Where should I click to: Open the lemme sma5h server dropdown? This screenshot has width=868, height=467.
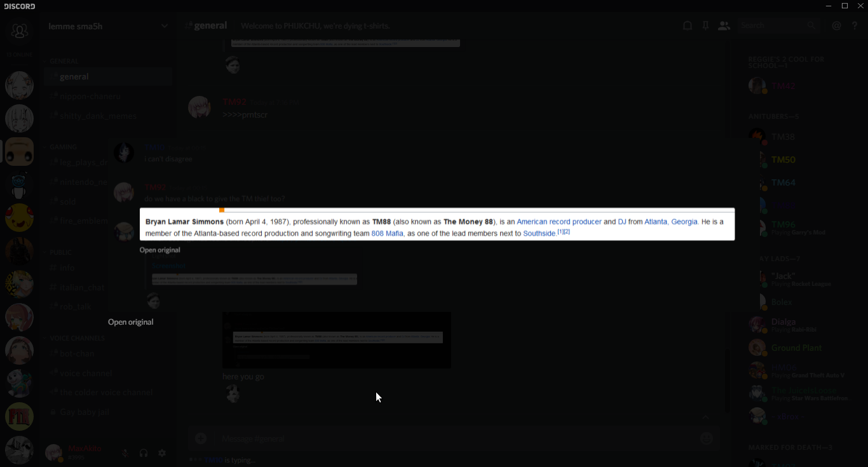pyautogui.click(x=165, y=26)
